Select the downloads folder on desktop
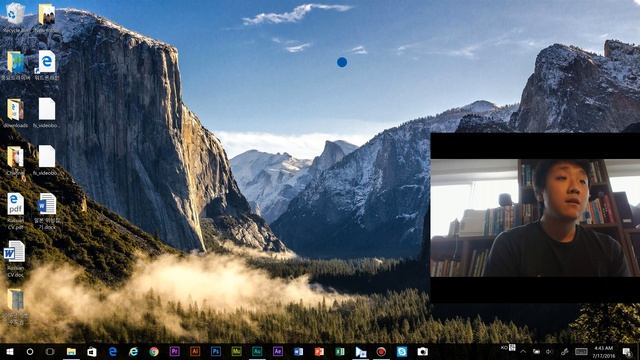The height and width of the screenshot is (360, 640). [16, 113]
